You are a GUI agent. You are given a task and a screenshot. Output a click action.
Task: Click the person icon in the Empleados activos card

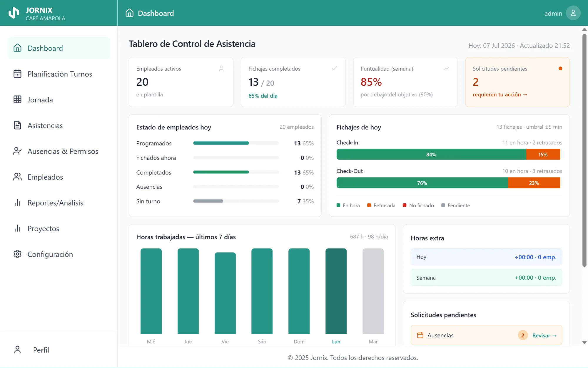tap(221, 69)
